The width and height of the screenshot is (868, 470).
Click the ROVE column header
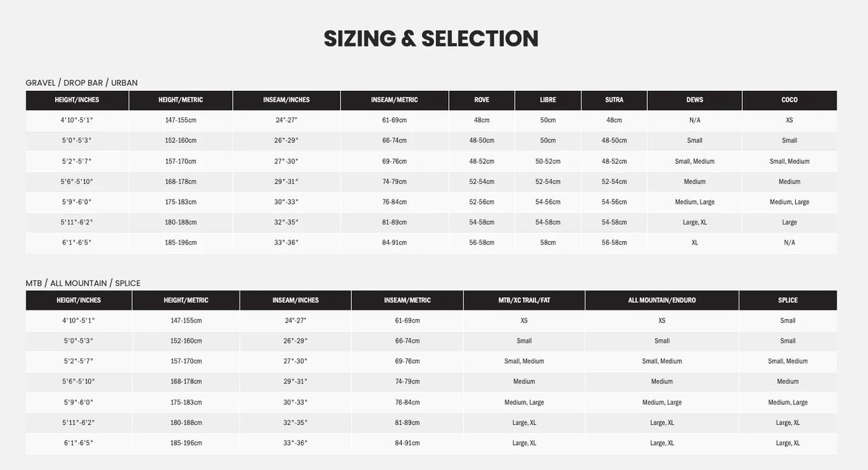(x=482, y=100)
